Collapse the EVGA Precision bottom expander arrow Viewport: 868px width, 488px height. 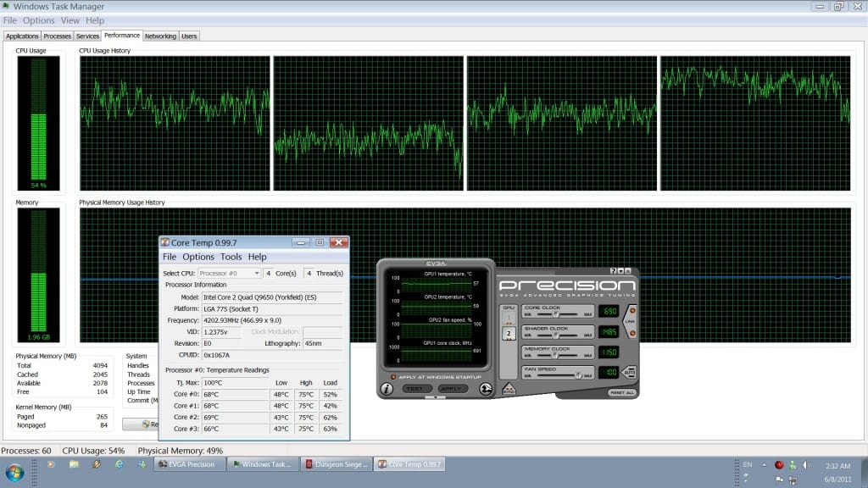click(437, 396)
